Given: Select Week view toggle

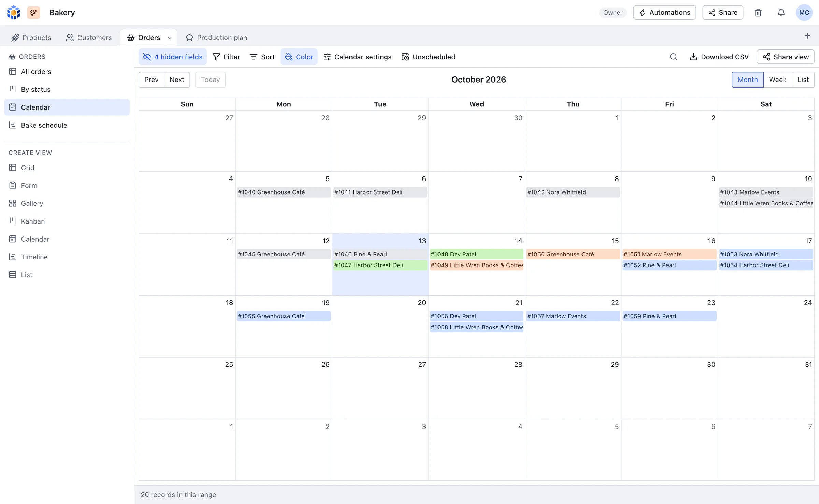Looking at the screenshot, I should coord(777,80).
